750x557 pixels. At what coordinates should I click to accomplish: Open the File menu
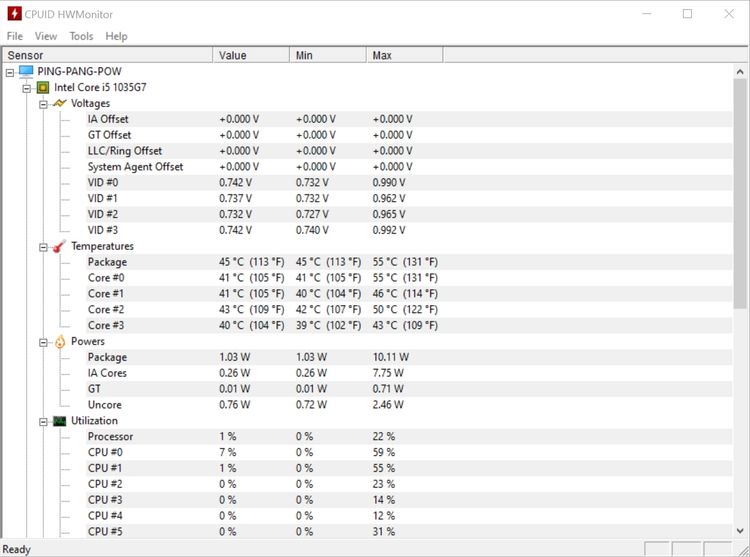tap(15, 36)
